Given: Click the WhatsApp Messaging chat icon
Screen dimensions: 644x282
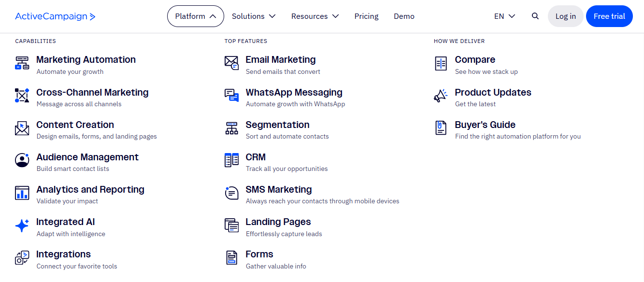Looking at the screenshot, I should 232,96.
